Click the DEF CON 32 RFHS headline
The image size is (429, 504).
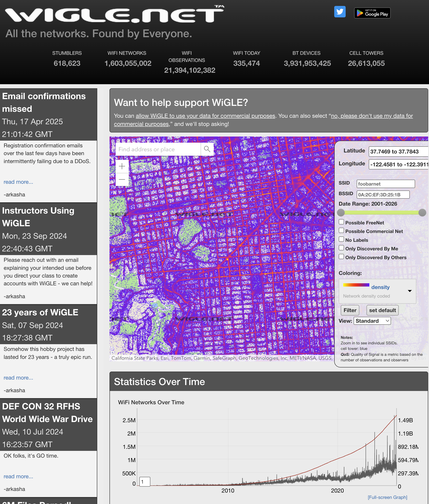(x=47, y=413)
